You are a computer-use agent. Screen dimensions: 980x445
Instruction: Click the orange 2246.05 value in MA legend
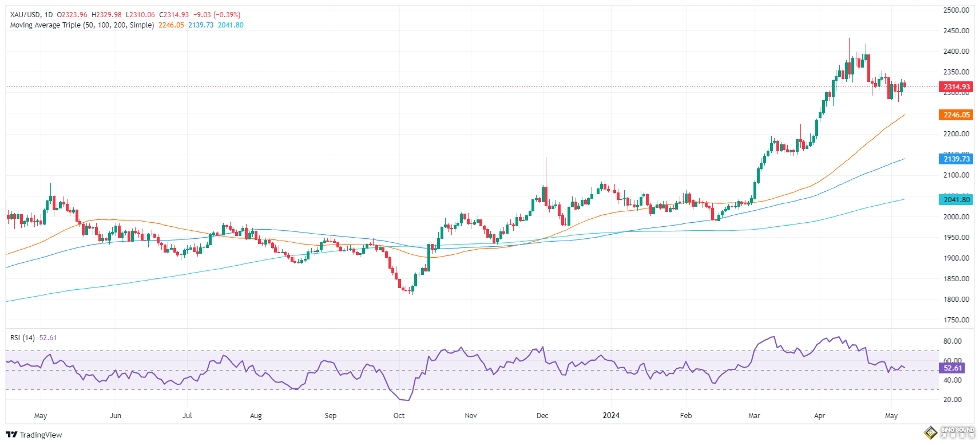(x=171, y=25)
